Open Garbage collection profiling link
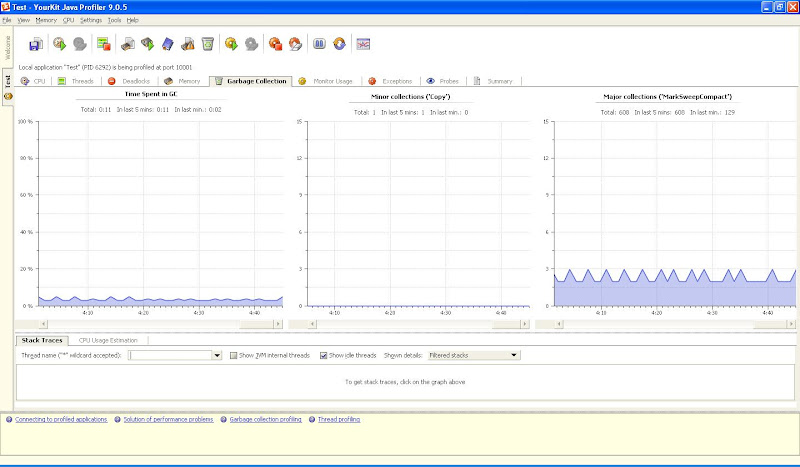Screen dimensions: 800x467 [x=265, y=420]
